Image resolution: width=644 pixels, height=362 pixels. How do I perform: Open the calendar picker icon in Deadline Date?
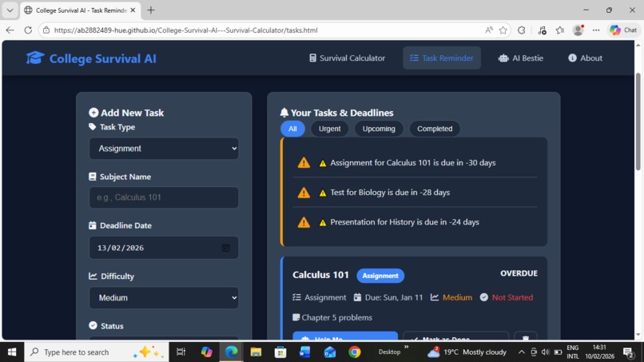point(226,248)
